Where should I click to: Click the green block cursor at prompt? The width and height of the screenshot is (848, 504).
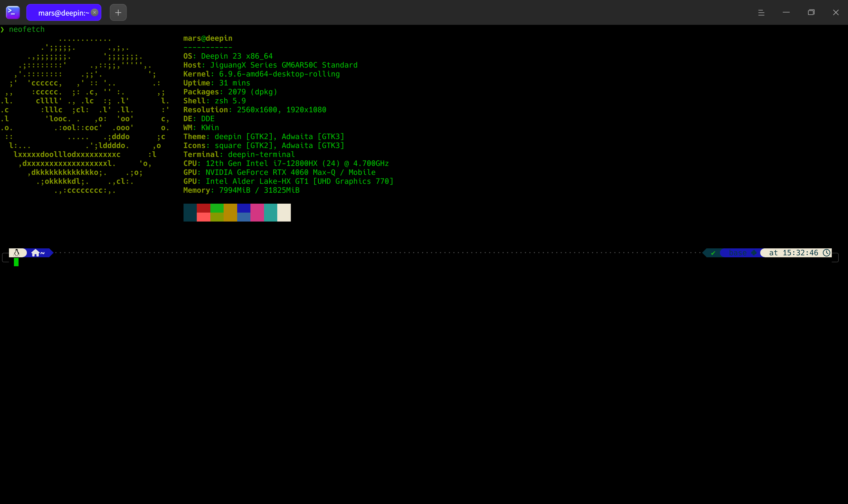pyautogui.click(x=16, y=262)
